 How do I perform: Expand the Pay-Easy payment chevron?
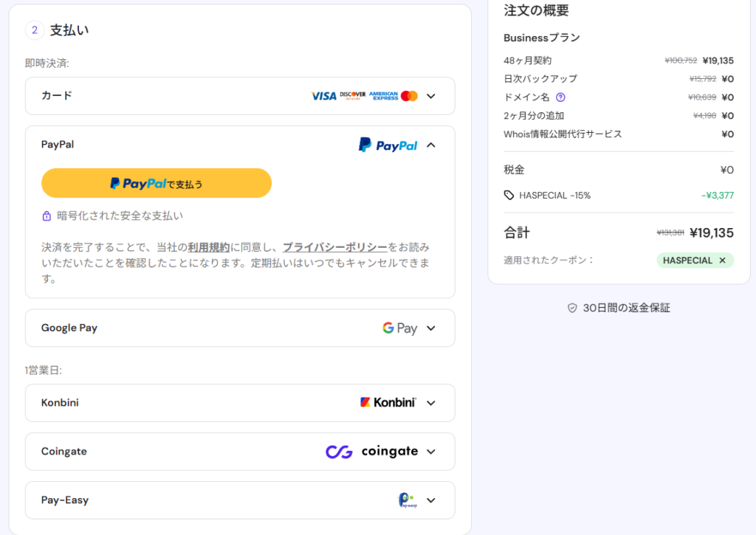[x=431, y=500]
